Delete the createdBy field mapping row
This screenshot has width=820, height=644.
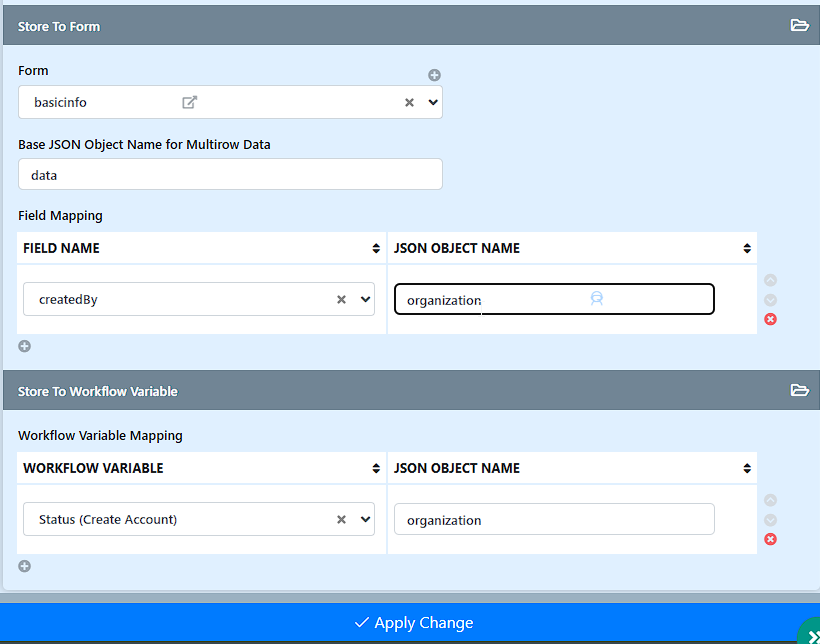pos(770,319)
